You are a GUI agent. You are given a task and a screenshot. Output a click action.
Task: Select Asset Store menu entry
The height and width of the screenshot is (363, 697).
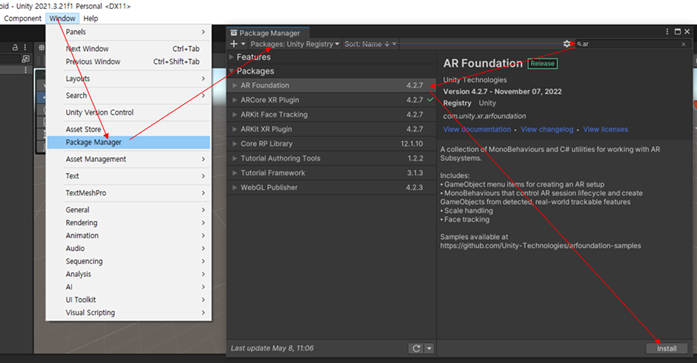[x=128, y=129]
